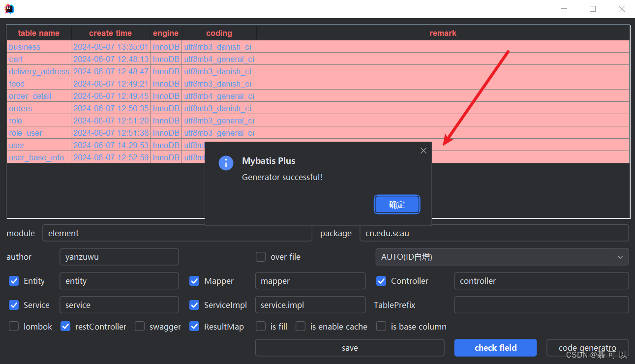Screen dimensions: 635x364
Task: Uncheck the ServiceImpl checkbox
Action: [x=194, y=305]
